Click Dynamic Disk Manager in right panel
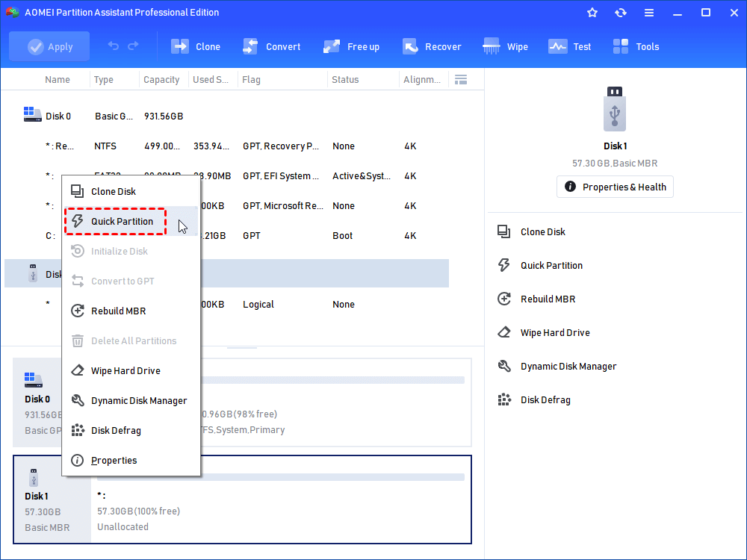 (x=557, y=366)
